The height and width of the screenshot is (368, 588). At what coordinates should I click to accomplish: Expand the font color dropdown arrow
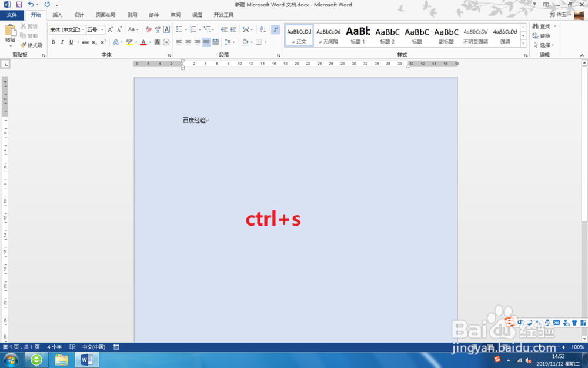click(149, 42)
